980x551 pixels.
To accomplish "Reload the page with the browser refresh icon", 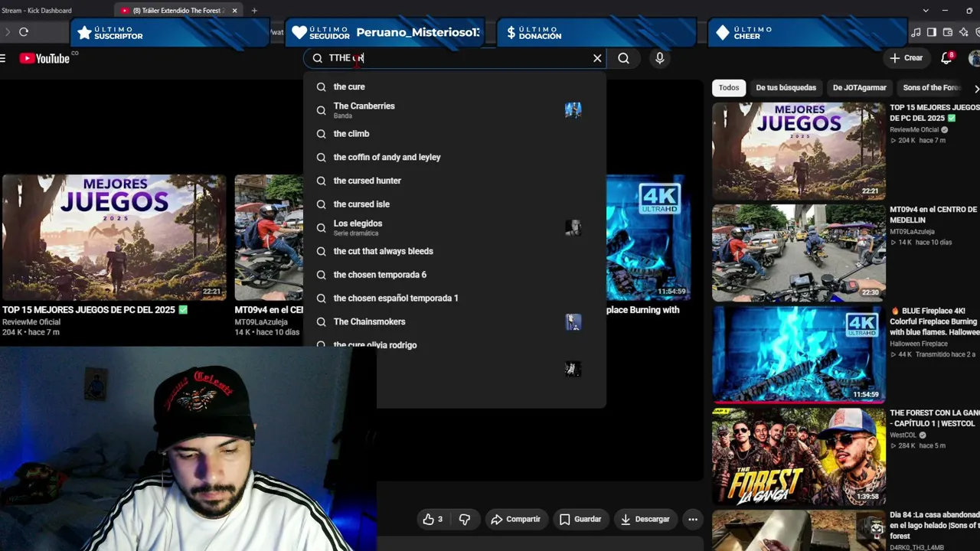I will tap(24, 32).
